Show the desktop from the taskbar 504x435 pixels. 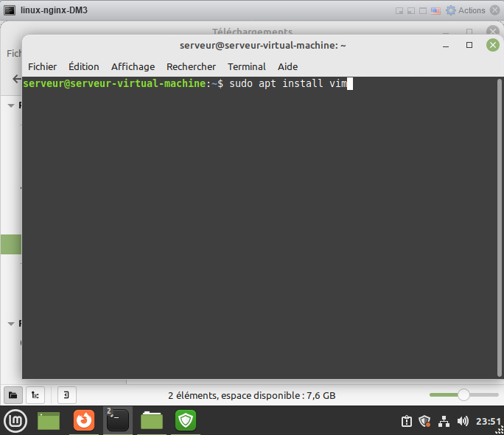49,420
